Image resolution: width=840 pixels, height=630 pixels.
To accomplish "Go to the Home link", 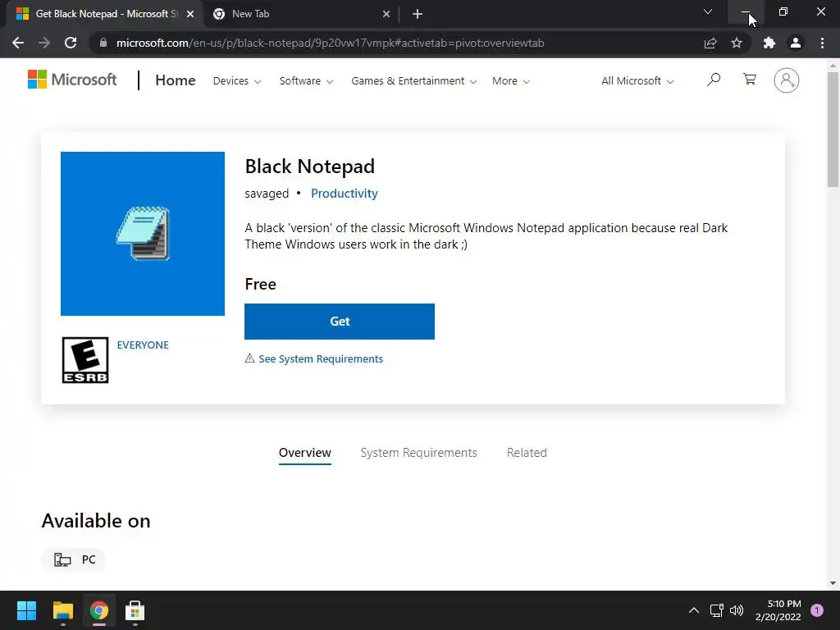I will (176, 80).
